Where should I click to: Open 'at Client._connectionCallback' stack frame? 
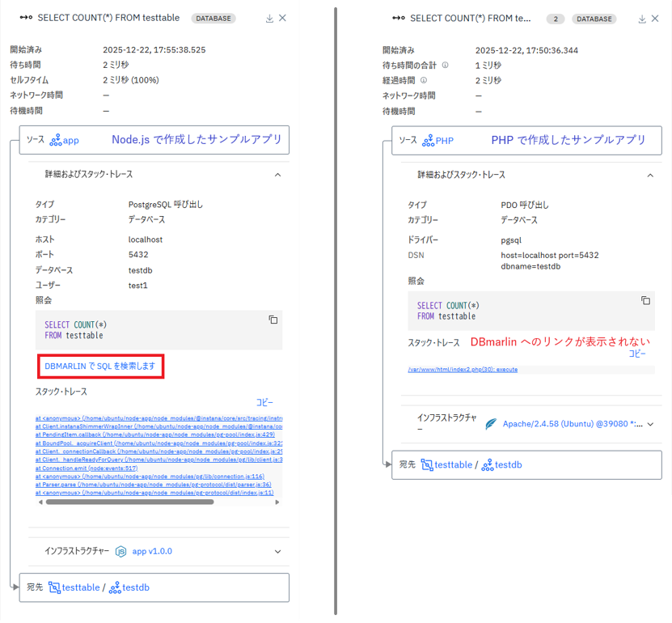click(x=158, y=451)
